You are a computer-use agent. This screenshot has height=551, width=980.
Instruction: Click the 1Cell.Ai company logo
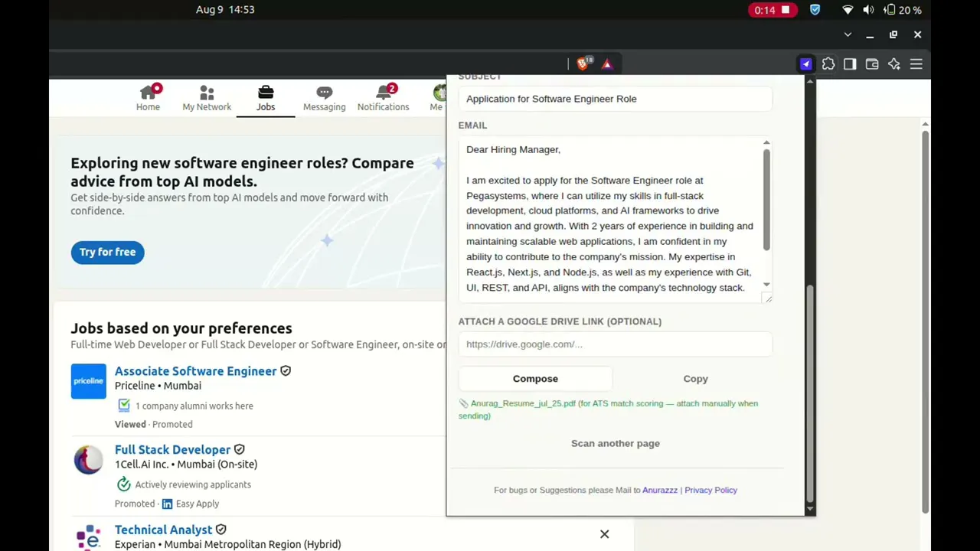pyautogui.click(x=88, y=460)
